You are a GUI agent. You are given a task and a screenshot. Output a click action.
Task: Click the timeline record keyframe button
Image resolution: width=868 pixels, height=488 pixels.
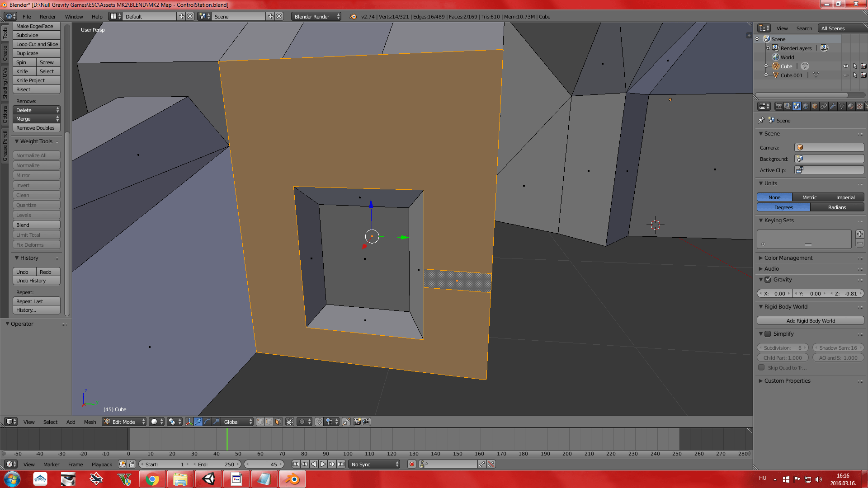pyautogui.click(x=411, y=464)
